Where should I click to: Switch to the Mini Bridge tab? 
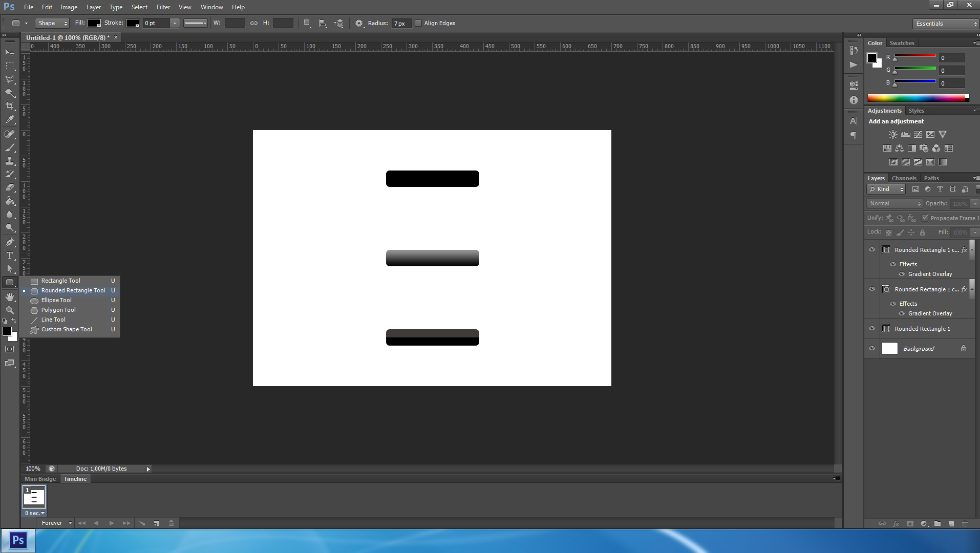coord(40,479)
